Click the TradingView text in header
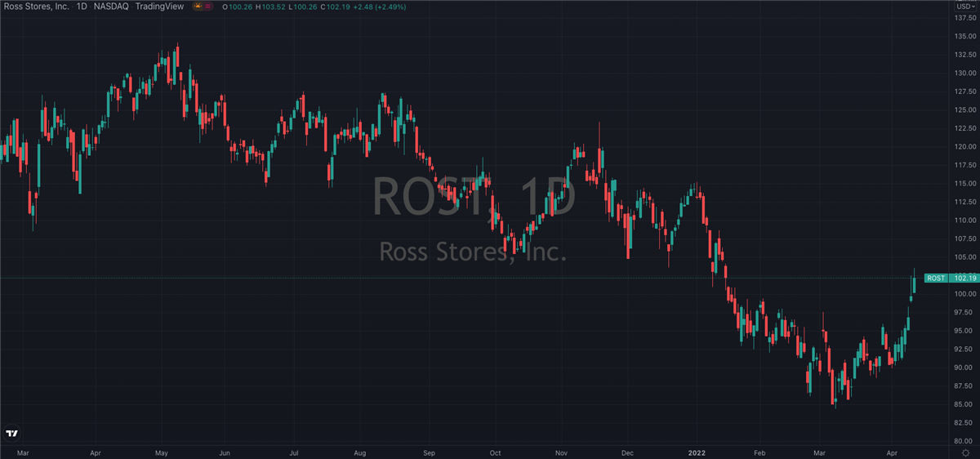 pyautogui.click(x=162, y=7)
